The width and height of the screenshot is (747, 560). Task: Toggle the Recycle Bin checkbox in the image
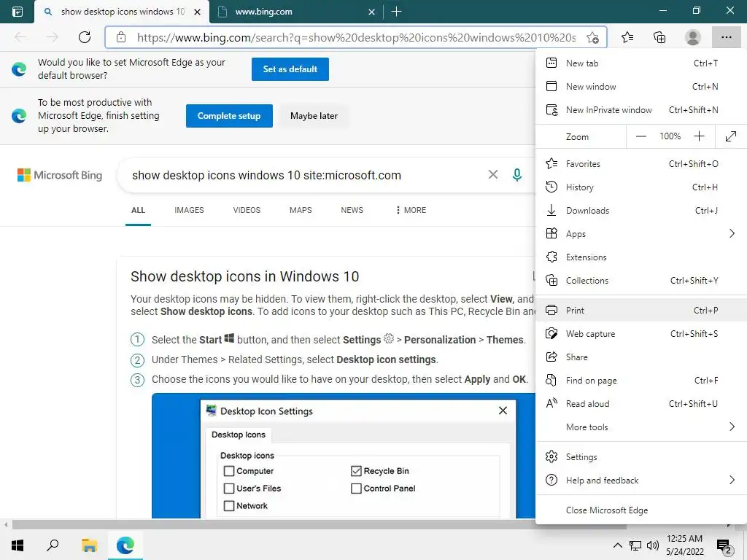pyautogui.click(x=356, y=471)
